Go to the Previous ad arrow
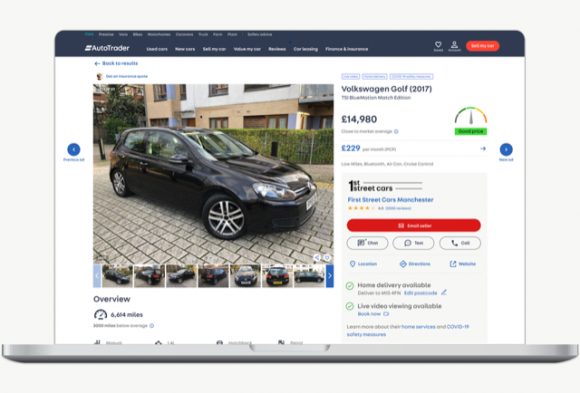The width and height of the screenshot is (580, 393). pyautogui.click(x=74, y=150)
